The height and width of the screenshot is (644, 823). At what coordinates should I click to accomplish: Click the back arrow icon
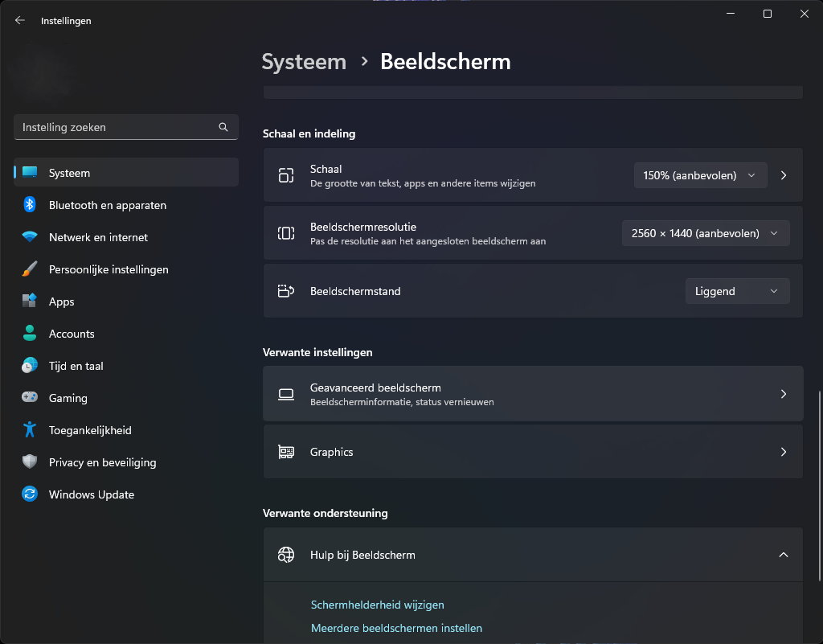click(x=20, y=20)
